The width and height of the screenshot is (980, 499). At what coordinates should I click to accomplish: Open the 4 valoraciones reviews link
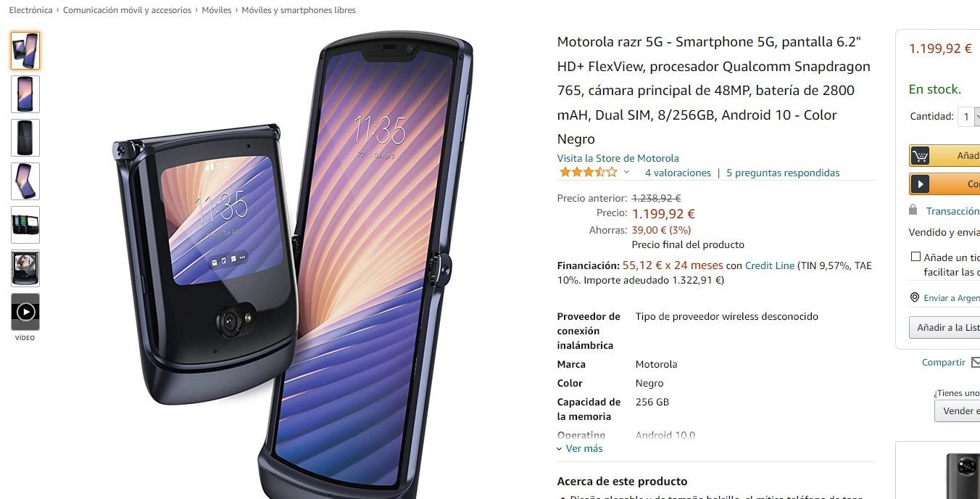[x=678, y=173]
